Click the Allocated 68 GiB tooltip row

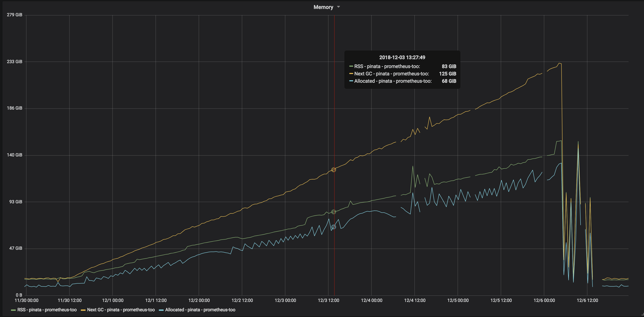coord(402,81)
